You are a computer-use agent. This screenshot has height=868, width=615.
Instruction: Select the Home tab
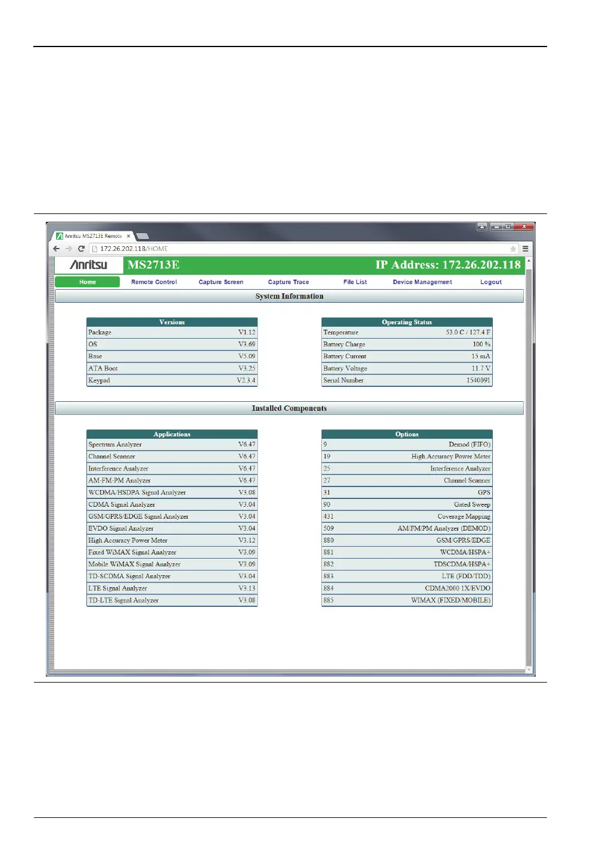[x=88, y=282]
